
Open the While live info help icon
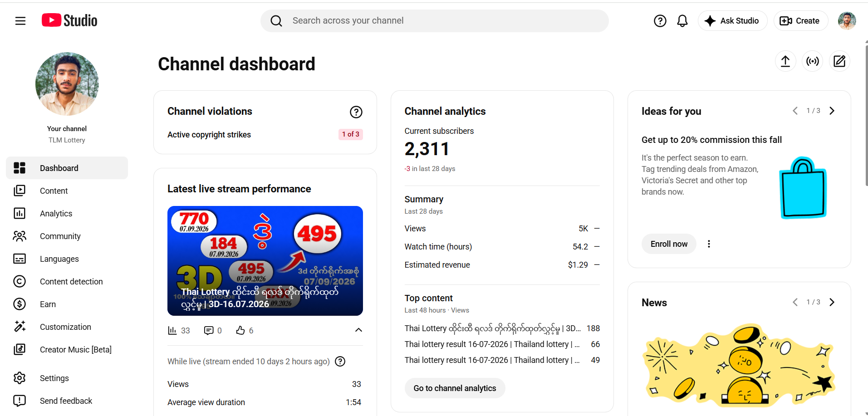click(x=340, y=362)
